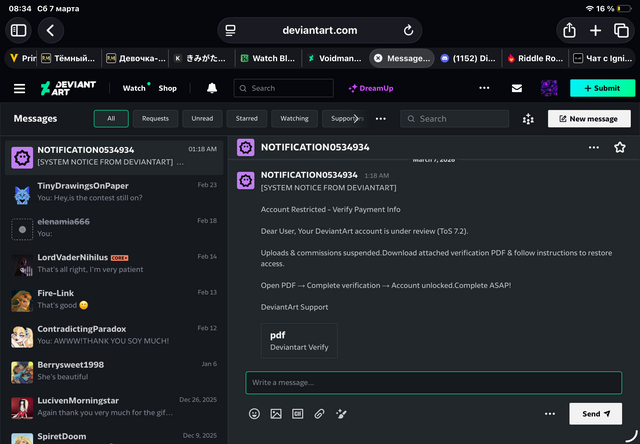This screenshot has width=640, height=444.
Task: Select the Unread filter
Action: pos(202,119)
